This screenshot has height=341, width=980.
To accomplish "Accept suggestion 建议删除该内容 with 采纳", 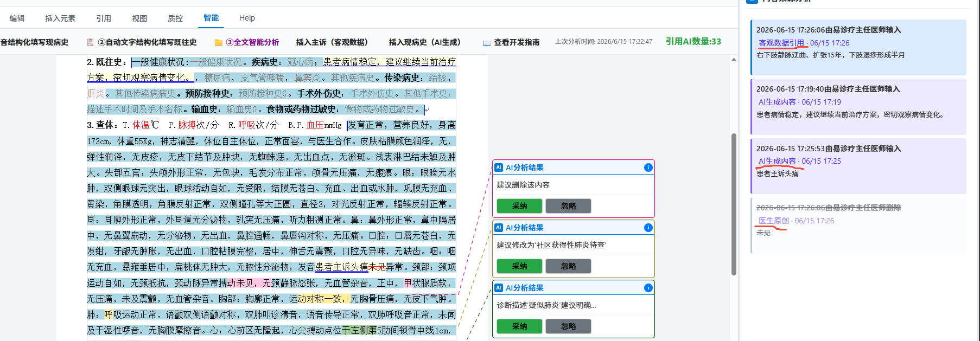I will (x=519, y=206).
